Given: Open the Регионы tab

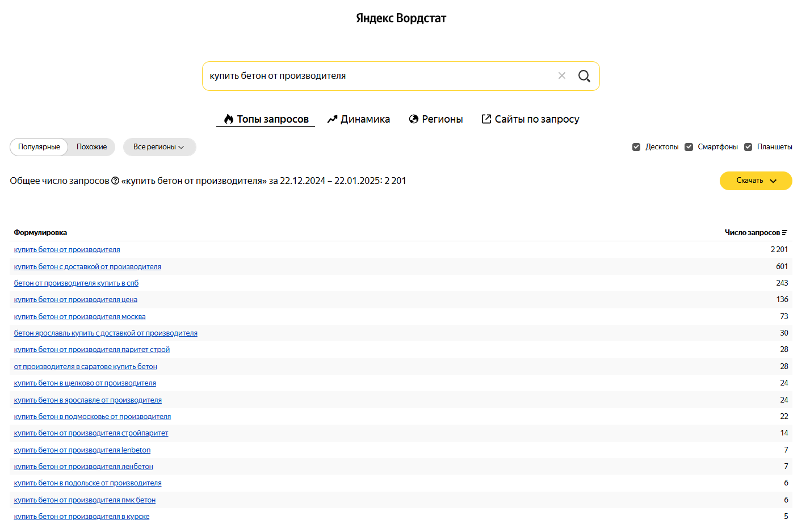Looking at the screenshot, I should click(436, 119).
